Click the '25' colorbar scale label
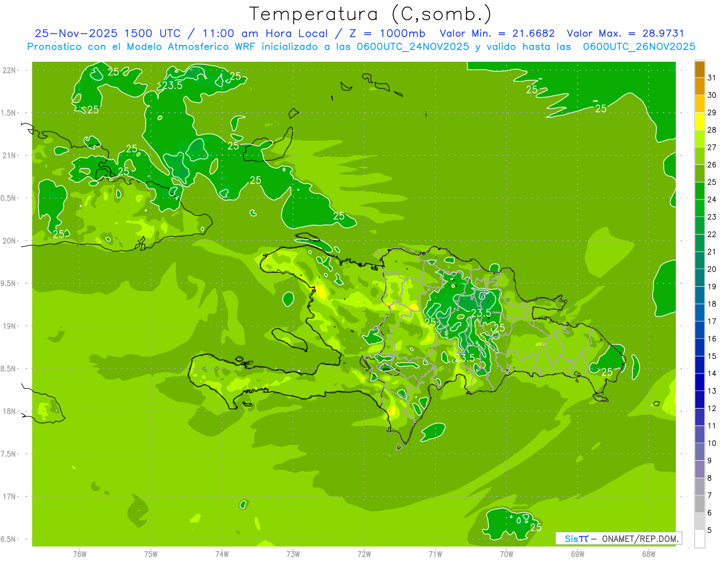The width and height of the screenshot is (728, 562). coord(712,182)
